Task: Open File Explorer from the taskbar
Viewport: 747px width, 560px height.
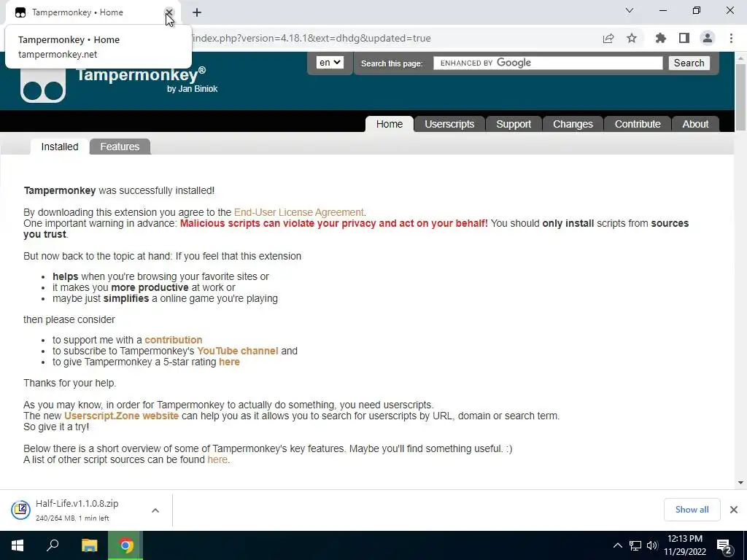Action: 89,545
